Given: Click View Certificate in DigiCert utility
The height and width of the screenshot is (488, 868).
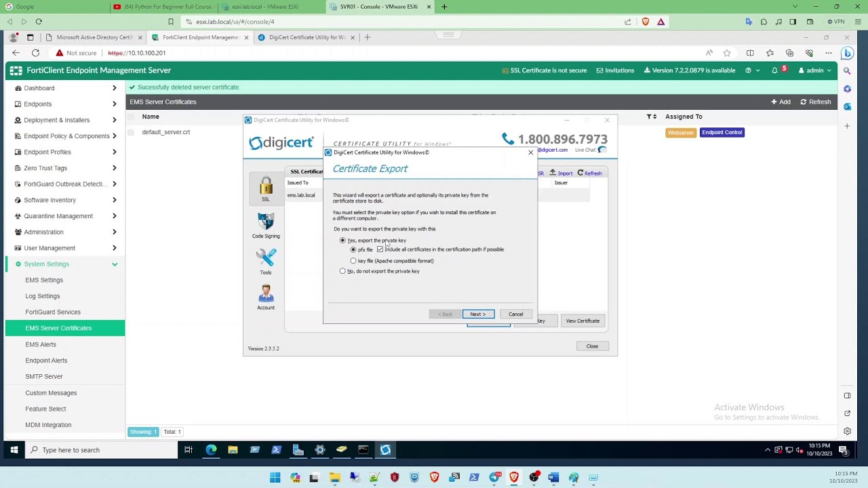Looking at the screenshot, I should tap(583, 321).
